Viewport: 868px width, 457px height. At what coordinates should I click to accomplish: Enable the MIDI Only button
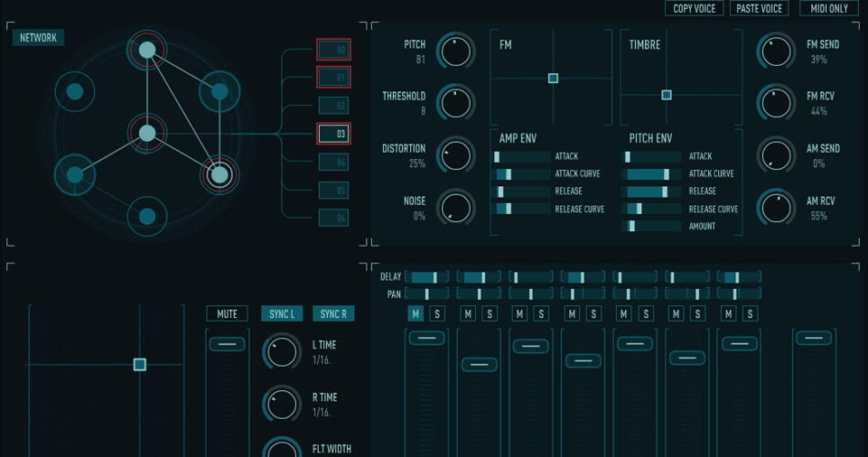[830, 8]
